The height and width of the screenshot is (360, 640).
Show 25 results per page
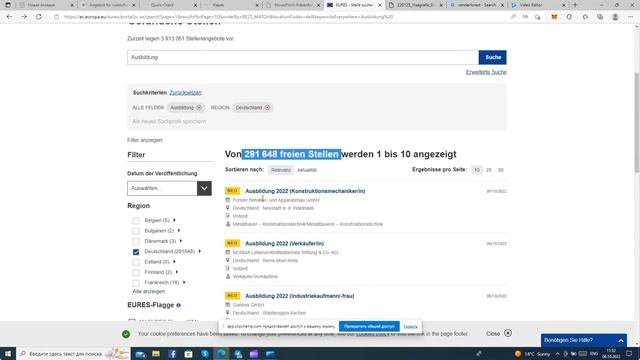coord(489,170)
